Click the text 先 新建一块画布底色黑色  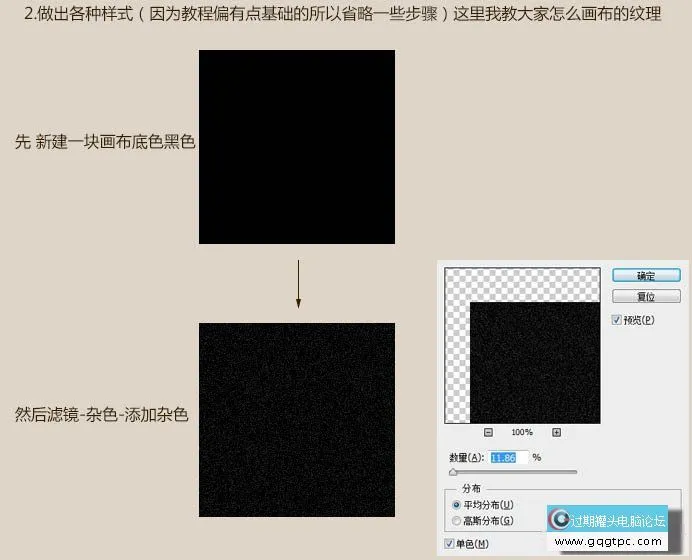pos(105,142)
